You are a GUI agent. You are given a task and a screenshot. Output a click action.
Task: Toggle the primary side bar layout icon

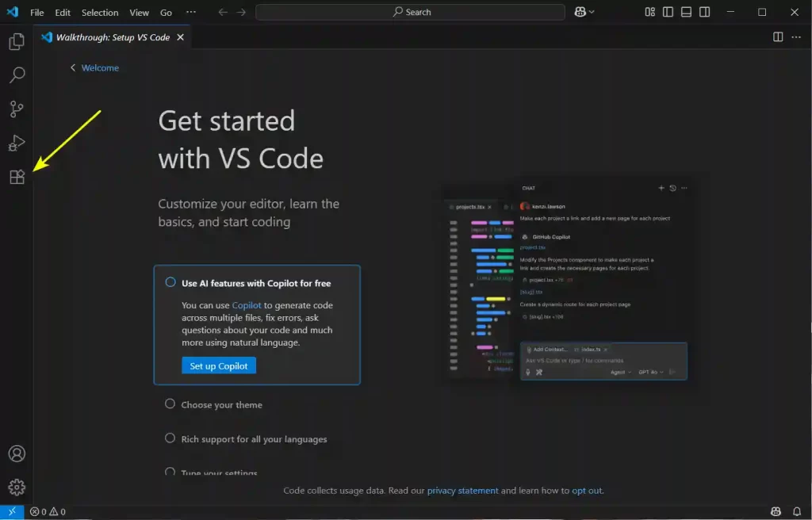click(668, 12)
